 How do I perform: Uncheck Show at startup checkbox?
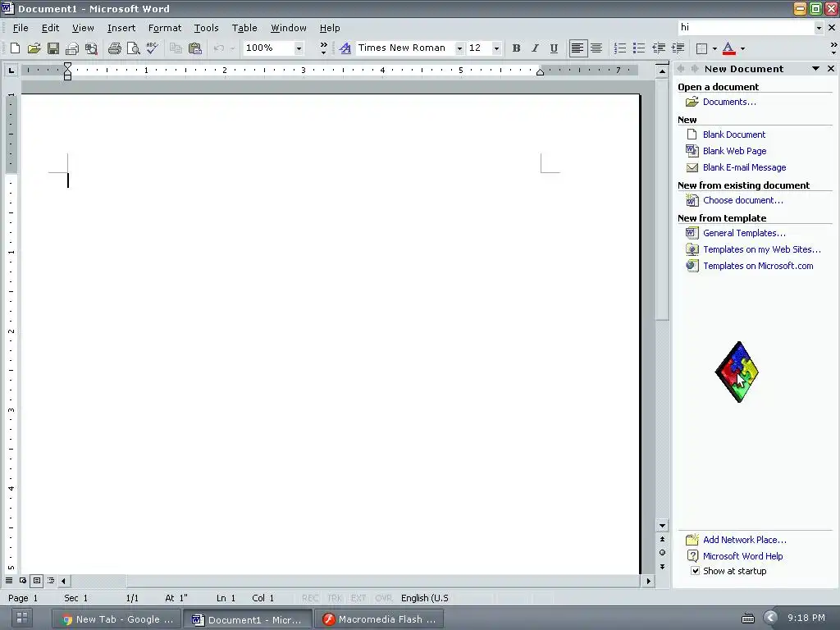pyautogui.click(x=695, y=571)
